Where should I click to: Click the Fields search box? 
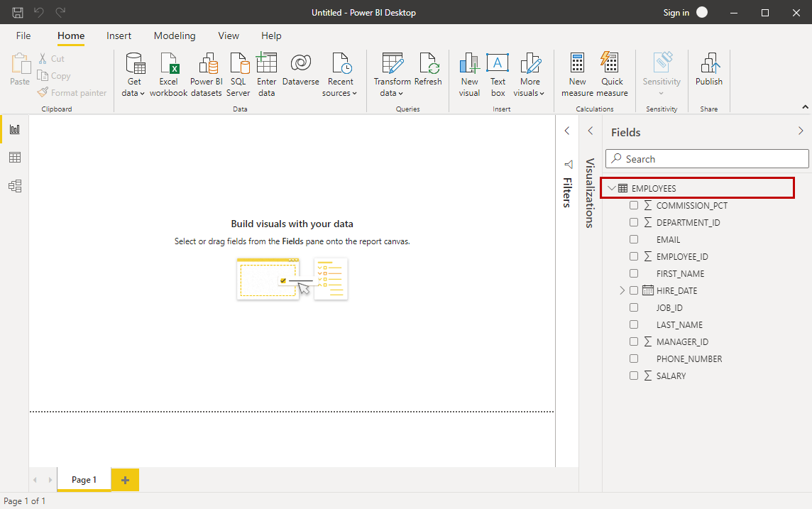coord(707,159)
